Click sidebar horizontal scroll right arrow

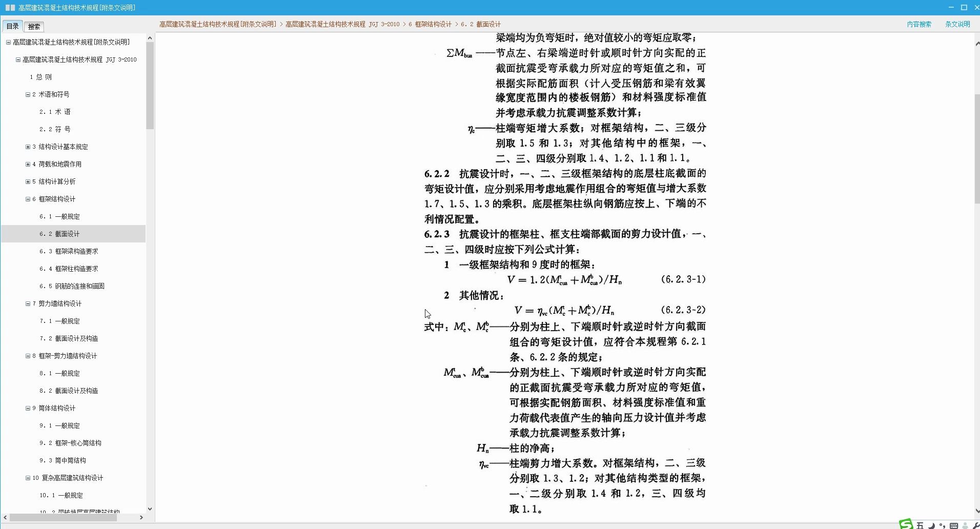(141, 518)
